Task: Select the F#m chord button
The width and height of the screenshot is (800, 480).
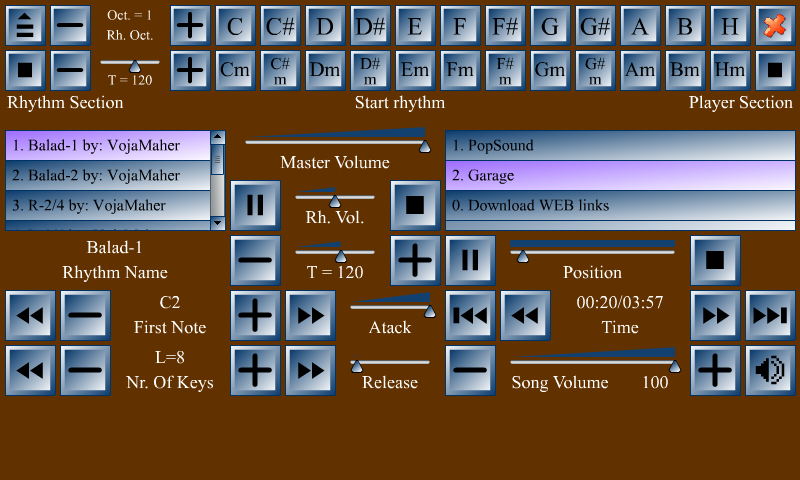Action: pos(505,70)
